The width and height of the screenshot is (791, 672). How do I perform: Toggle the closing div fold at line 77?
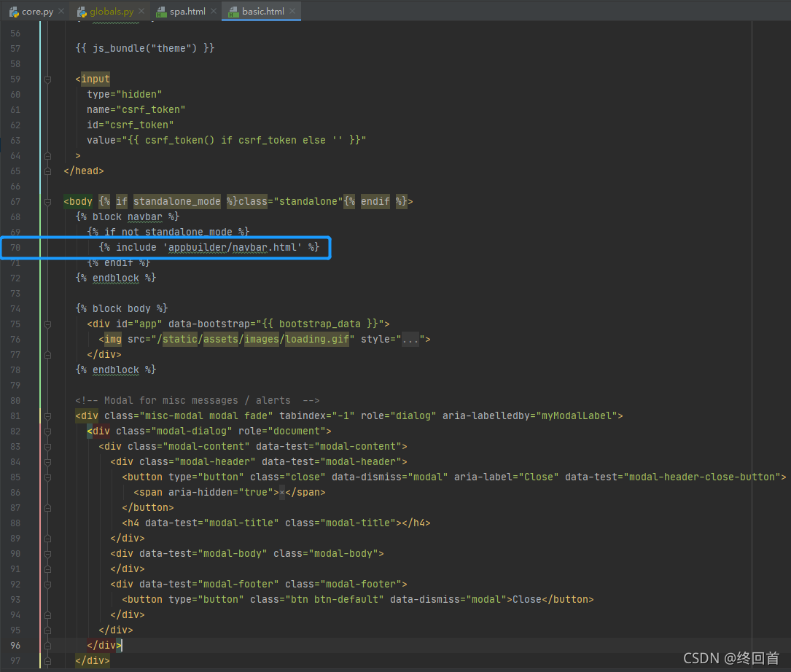click(x=47, y=355)
